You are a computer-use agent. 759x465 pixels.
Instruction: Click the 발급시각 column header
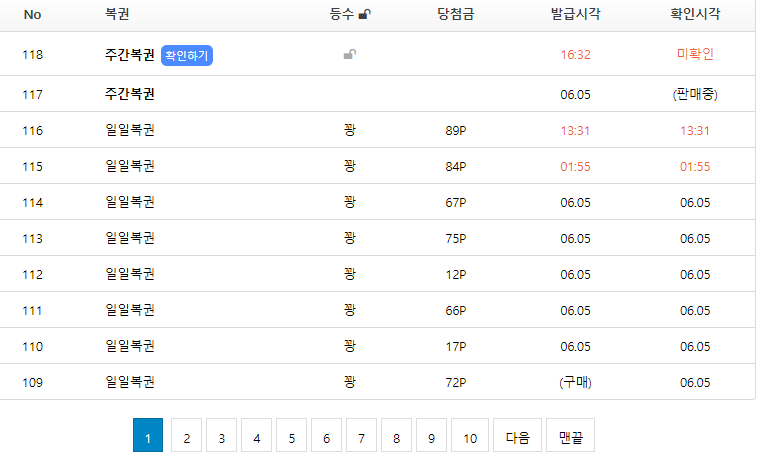click(576, 14)
